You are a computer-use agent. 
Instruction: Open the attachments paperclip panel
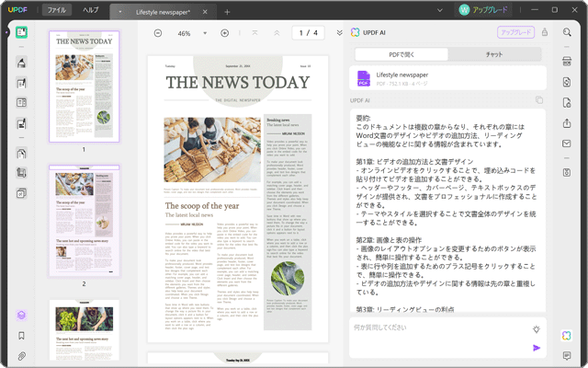[x=21, y=355]
